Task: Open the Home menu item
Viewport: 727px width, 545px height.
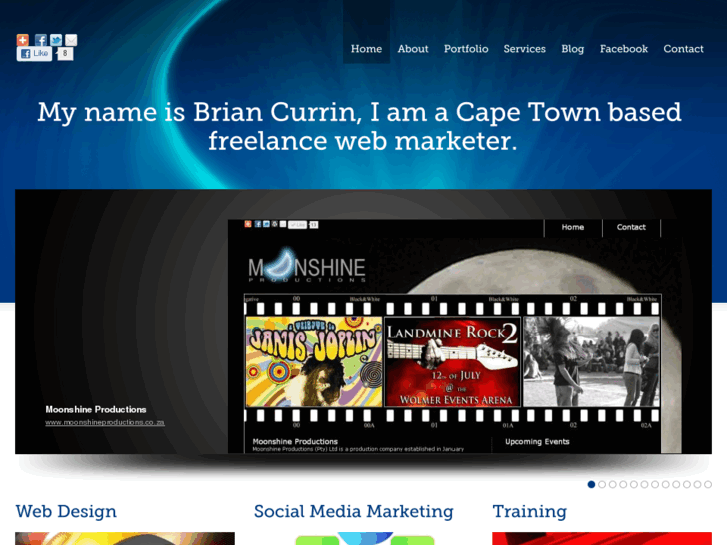Action: coord(366,49)
